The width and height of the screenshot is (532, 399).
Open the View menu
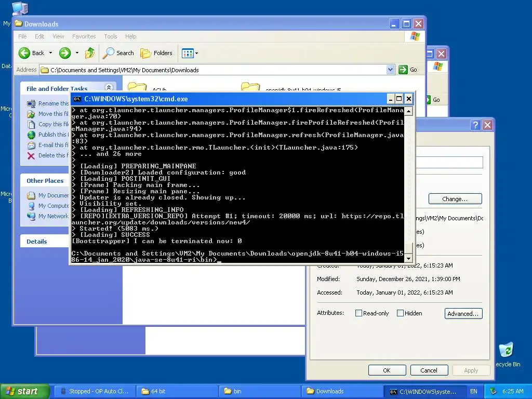pos(58,36)
